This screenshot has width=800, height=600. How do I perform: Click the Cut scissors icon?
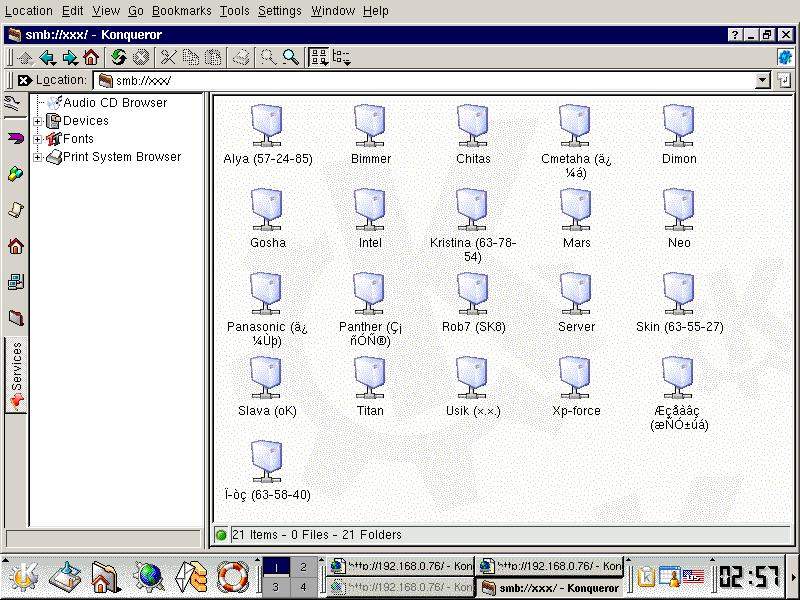169,58
